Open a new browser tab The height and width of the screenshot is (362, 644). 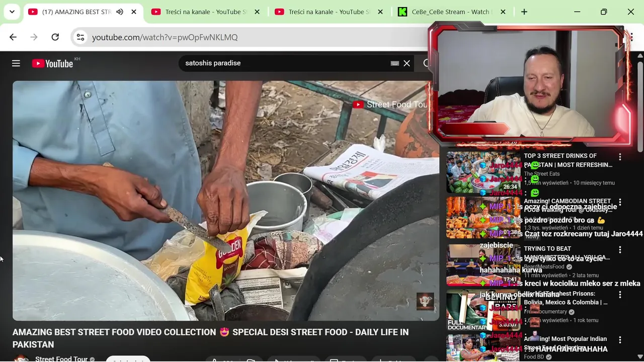(x=524, y=12)
